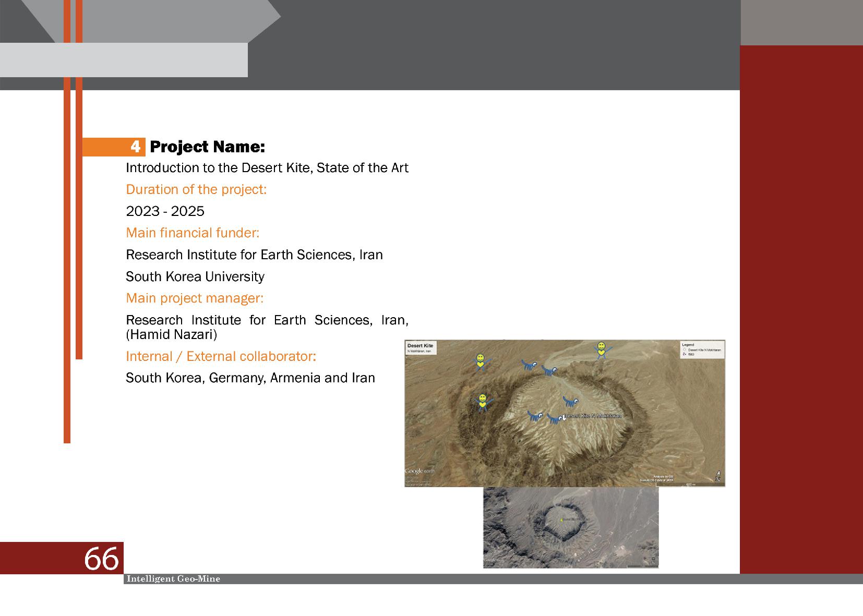Viewport: 863px width, 616px height.
Task: Click the 'Duration of the project:' label
Action: tap(196, 189)
